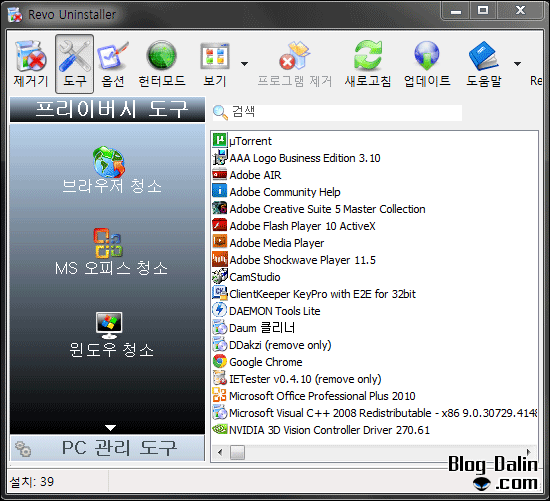Click the Adobe Flash Player red icon
Viewport: 550px width, 501px height.
(220, 225)
